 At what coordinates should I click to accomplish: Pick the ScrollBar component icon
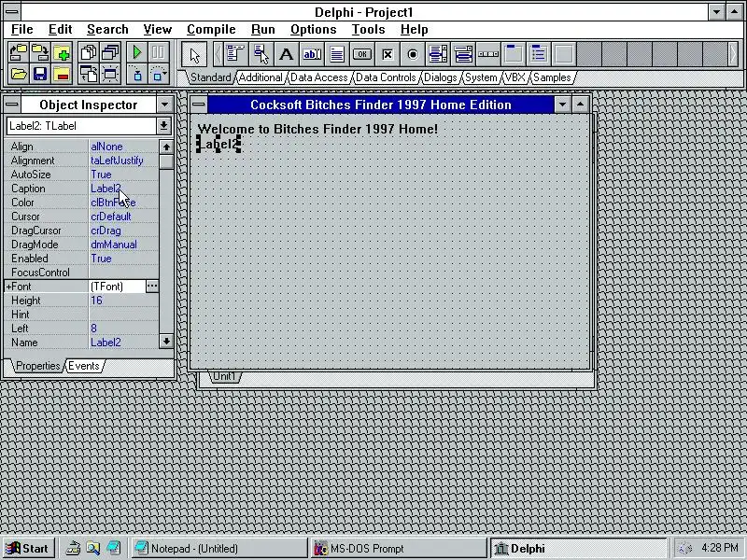point(488,54)
